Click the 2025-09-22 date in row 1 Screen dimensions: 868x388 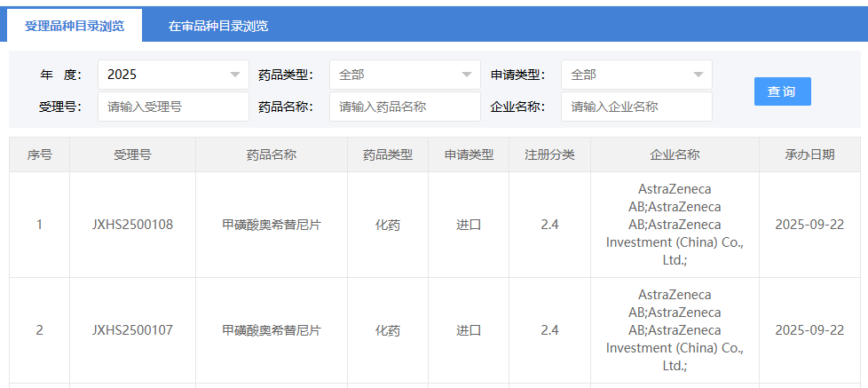point(809,225)
